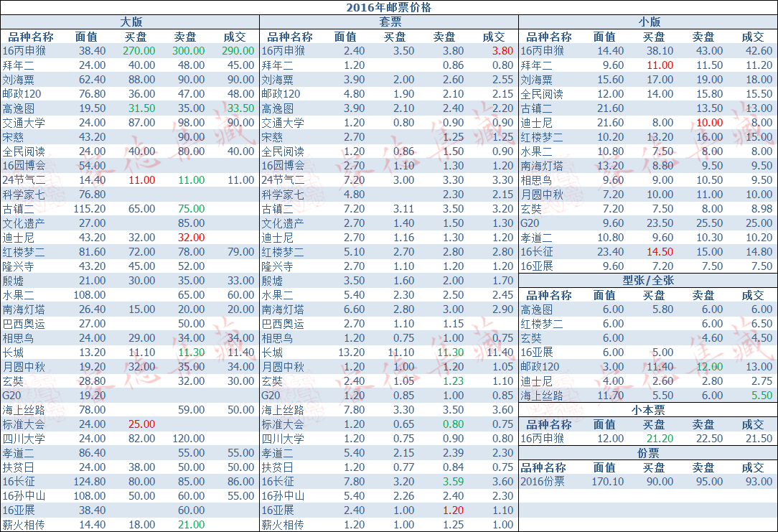Click red 3.80 成交 value in 套票
The width and height of the screenshot is (778, 532).
pyautogui.click(x=502, y=51)
